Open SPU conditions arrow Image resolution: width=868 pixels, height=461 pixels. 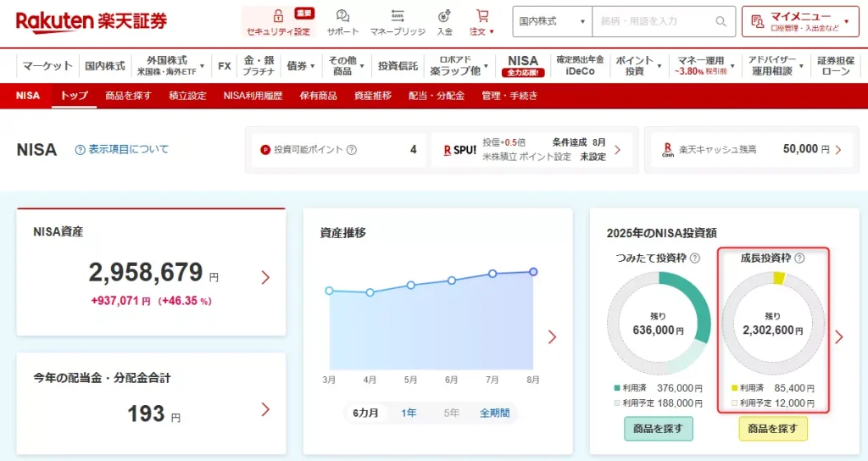click(x=618, y=150)
